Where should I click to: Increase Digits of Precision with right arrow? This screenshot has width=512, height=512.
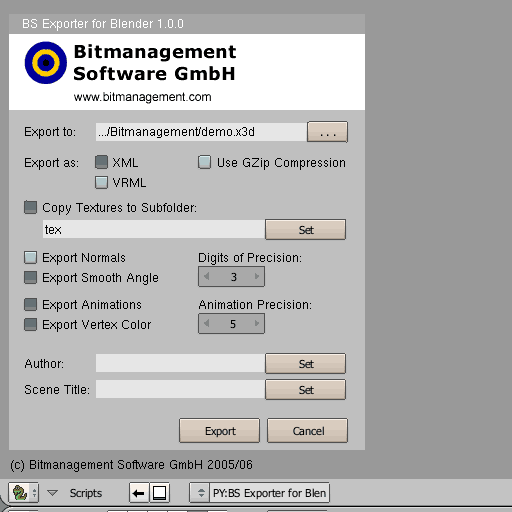257,276
